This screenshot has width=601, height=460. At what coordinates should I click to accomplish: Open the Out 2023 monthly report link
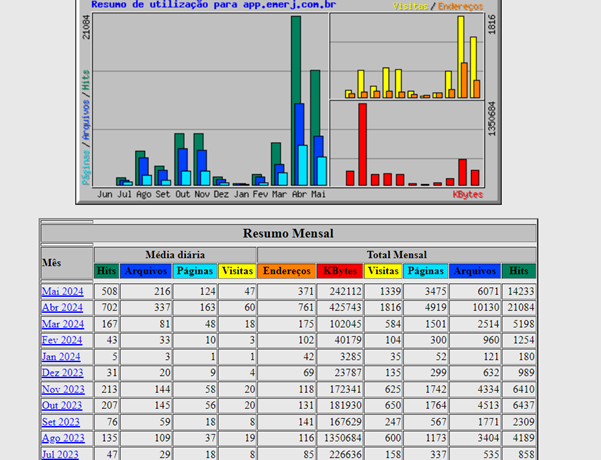pos(62,405)
